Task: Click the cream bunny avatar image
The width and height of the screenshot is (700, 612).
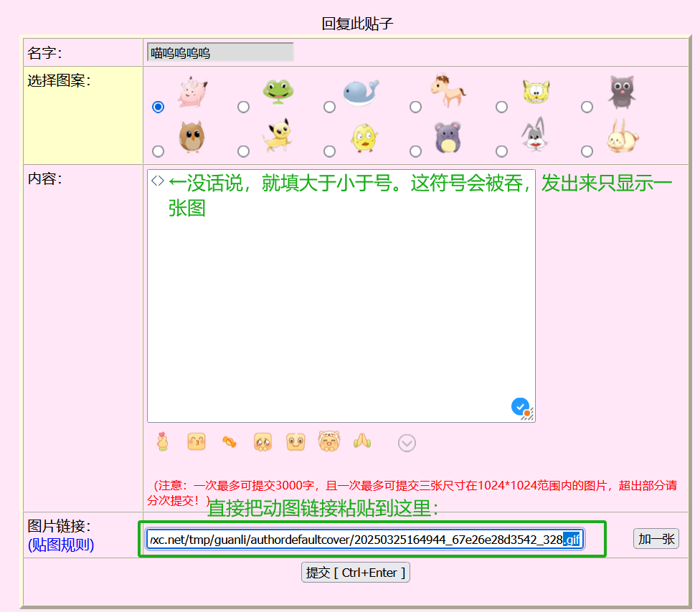Action: (x=623, y=136)
